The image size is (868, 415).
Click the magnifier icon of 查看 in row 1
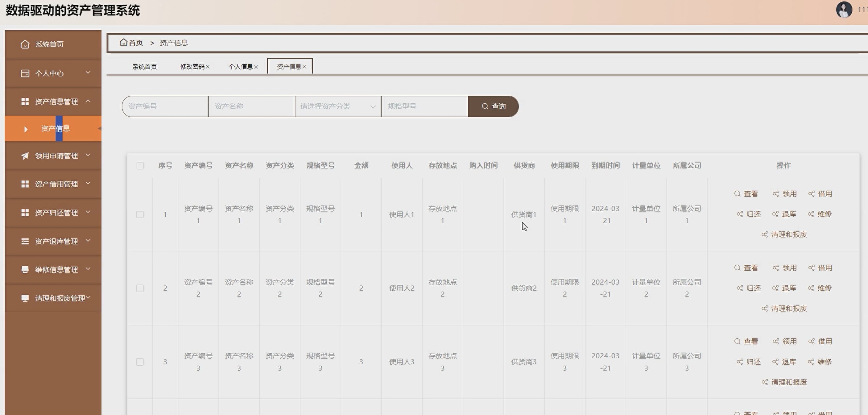pos(737,194)
